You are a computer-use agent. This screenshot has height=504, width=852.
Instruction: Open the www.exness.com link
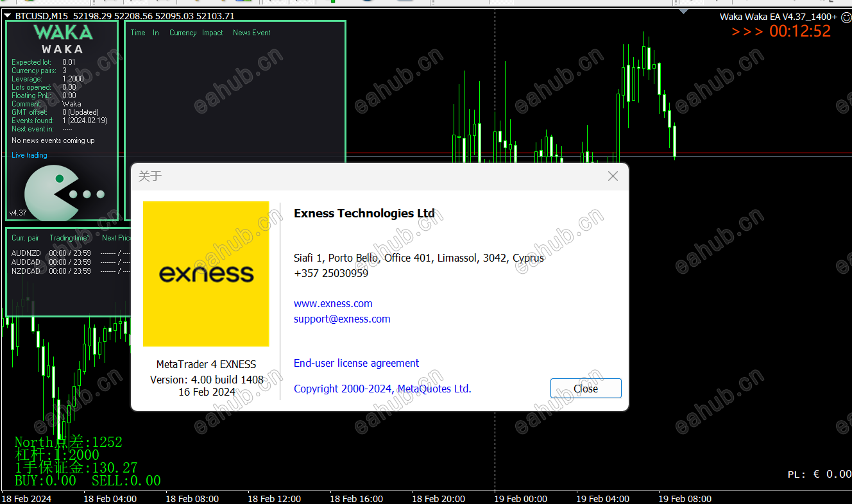tap(333, 304)
